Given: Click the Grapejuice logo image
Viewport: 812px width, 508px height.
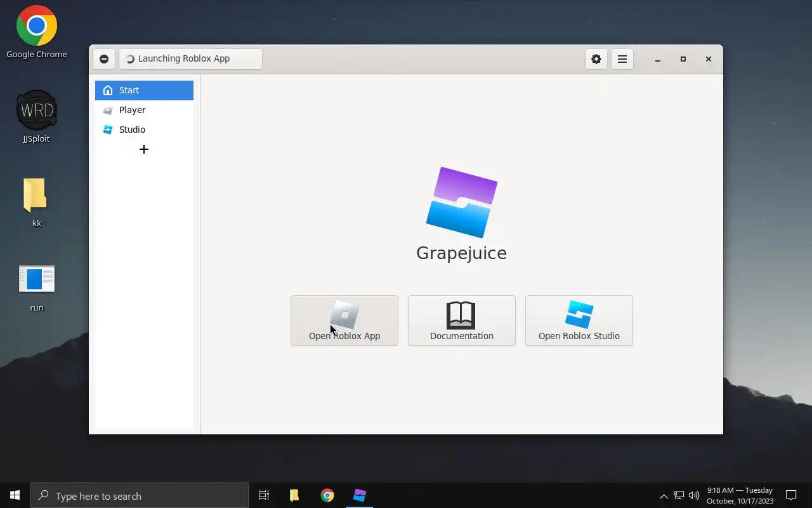Looking at the screenshot, I should (x=462, y=203).
